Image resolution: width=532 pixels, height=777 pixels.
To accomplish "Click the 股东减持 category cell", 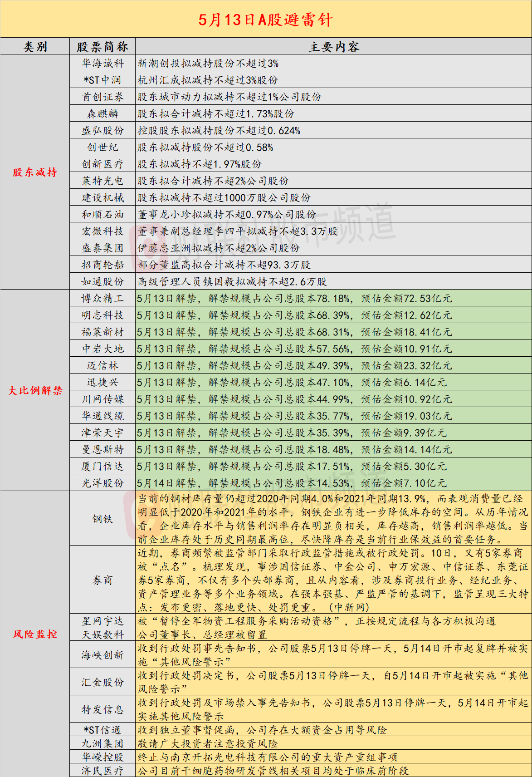I will point(35,172).
